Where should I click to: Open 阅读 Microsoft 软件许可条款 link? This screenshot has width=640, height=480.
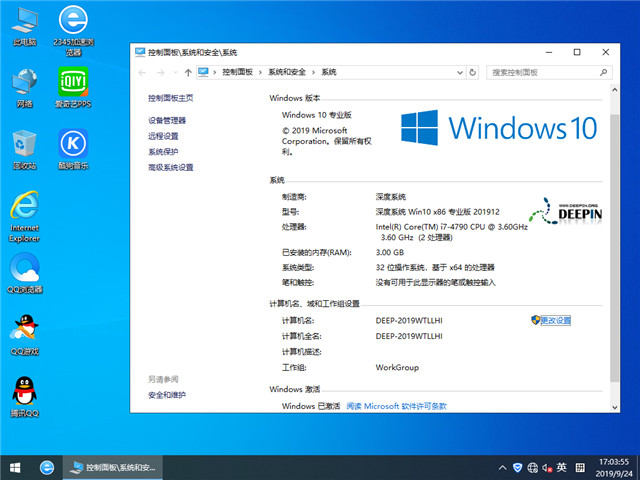tap(396, 406)
